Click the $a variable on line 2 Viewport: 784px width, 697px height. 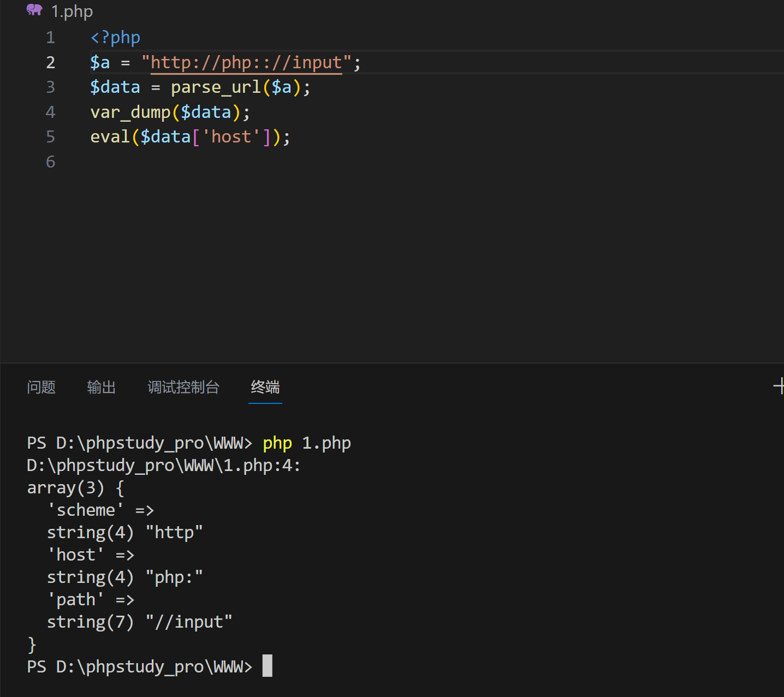(100, 63)
